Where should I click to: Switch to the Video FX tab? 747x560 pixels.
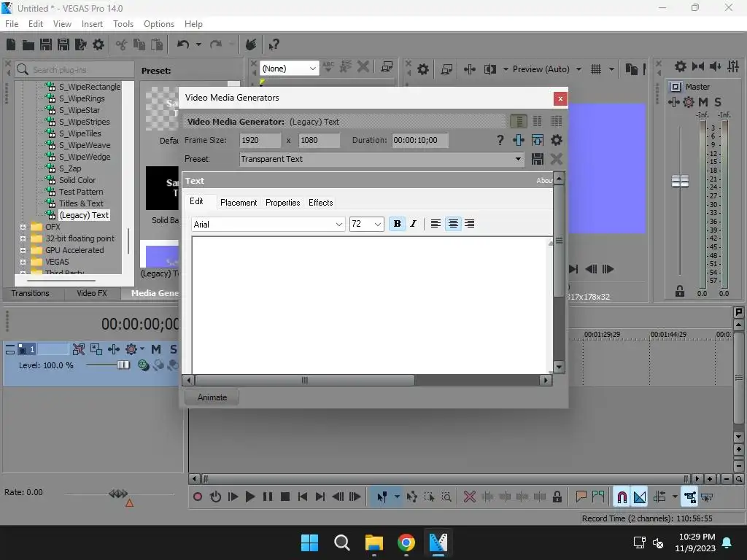(92, 293)
